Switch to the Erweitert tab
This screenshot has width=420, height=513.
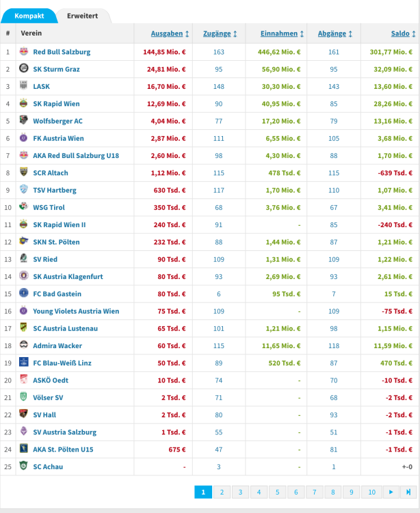[82, 16]
